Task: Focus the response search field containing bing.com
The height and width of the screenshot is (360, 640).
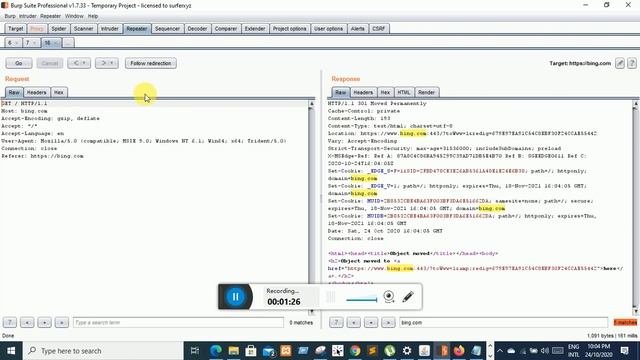Action: [x=504, y=322]
